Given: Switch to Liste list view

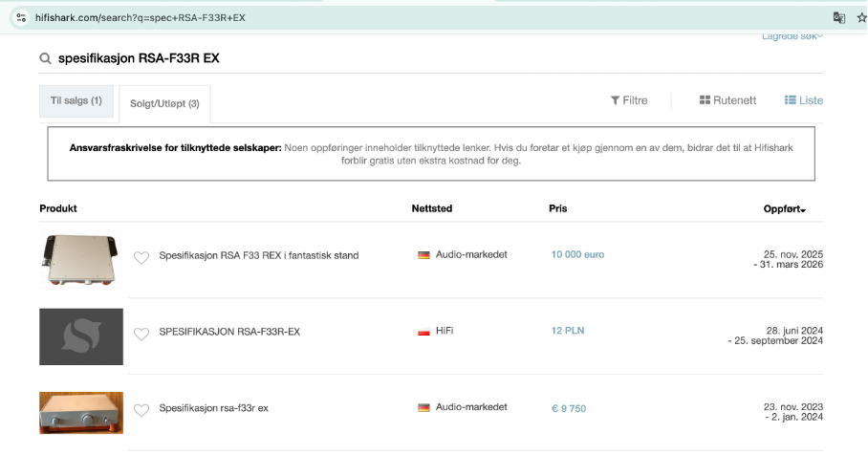Looking at the screenshot, I should (x=803, y=100).
